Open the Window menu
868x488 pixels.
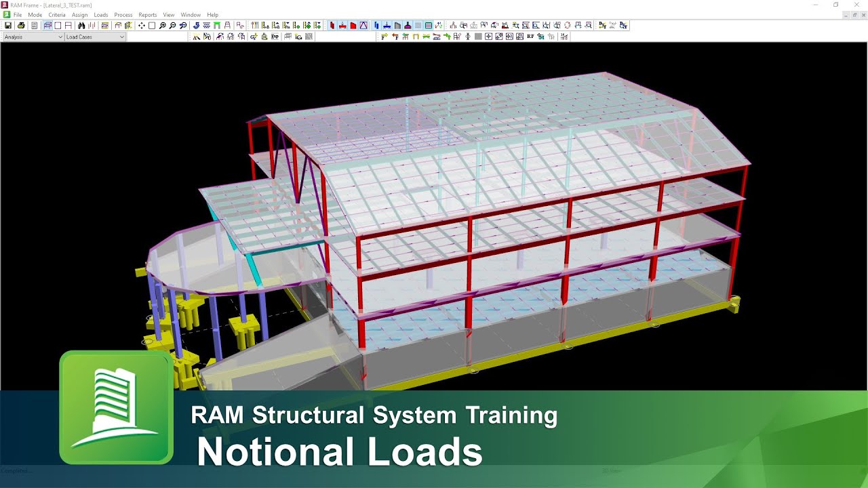(x=191, y=14)
